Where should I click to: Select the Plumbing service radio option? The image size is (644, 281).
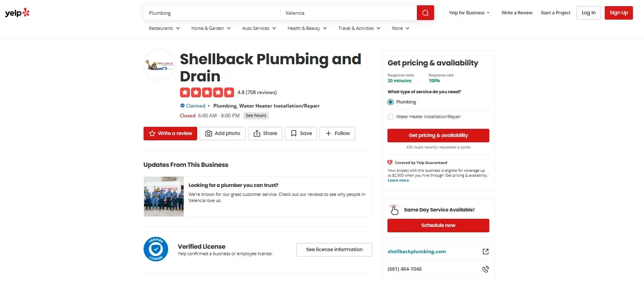click(x=391, y=102)
